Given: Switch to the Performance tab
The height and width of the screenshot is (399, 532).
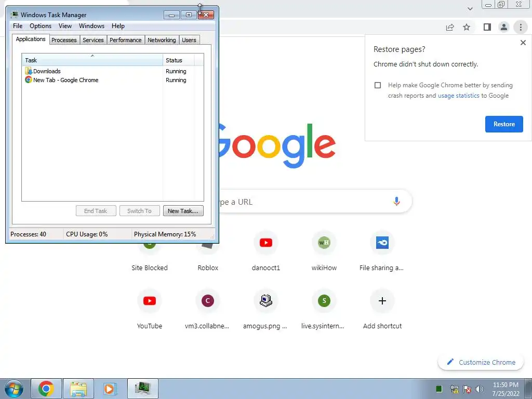Looking at the screenshot, I should pyautogui.click(x=126, y=40).
